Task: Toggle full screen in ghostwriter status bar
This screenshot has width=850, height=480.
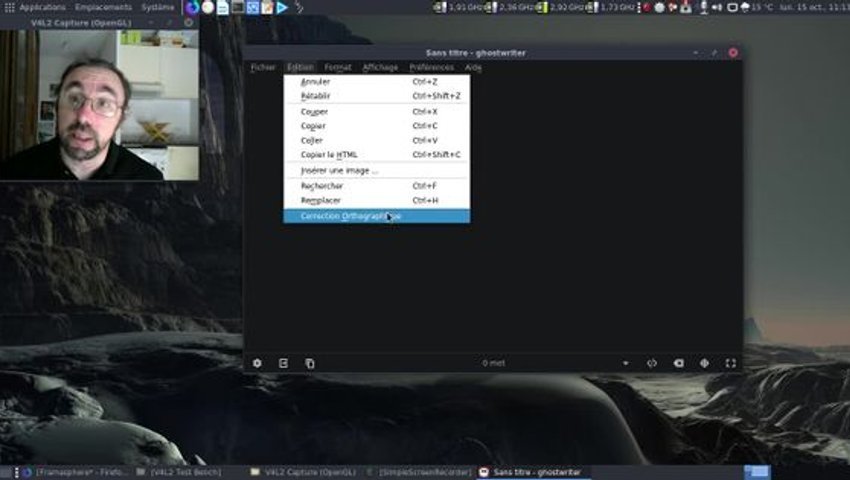Action: 730,363
